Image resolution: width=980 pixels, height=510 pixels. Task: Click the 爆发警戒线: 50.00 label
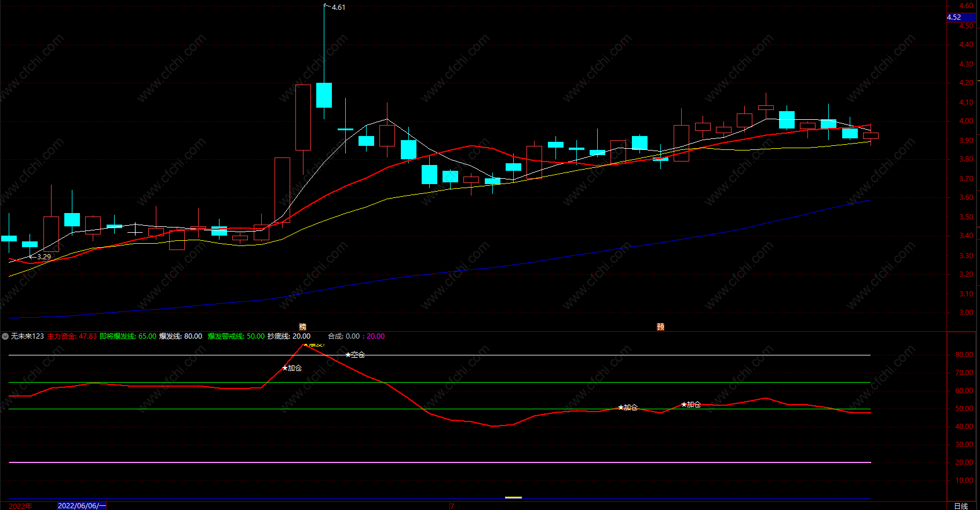[x=236, y=336]
